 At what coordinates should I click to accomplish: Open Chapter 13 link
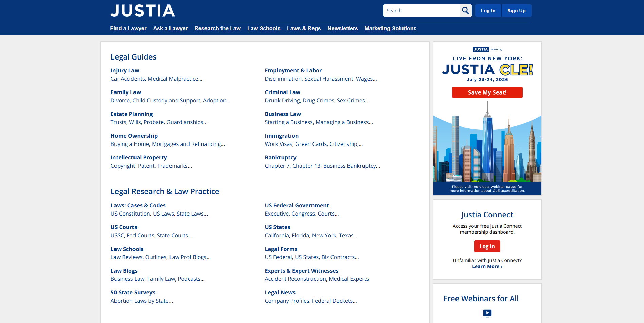306,166
